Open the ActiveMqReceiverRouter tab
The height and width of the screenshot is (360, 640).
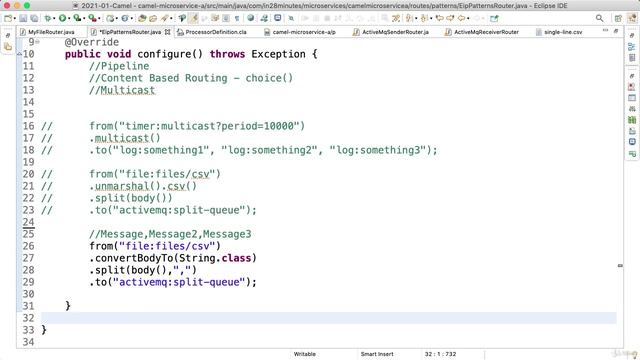click(482, 32)
